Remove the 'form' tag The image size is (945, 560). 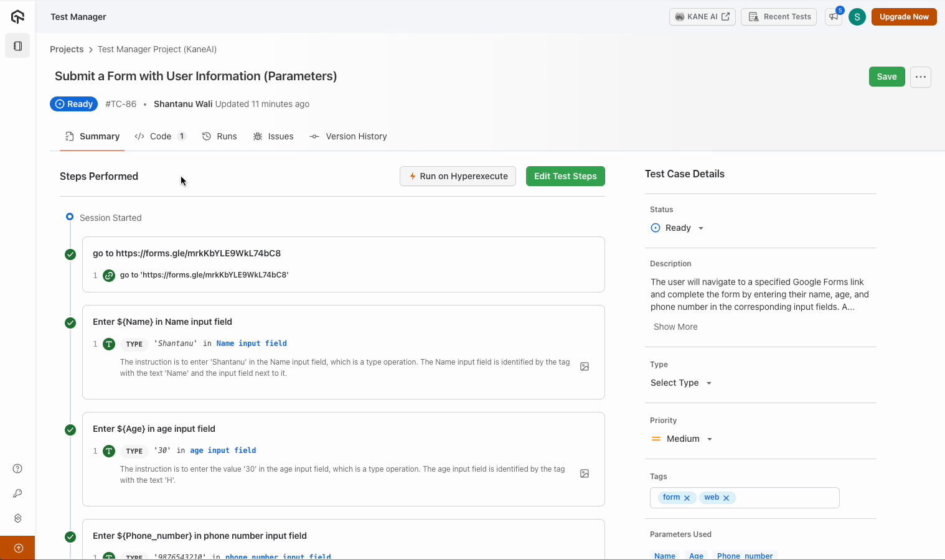coord(687,498)
